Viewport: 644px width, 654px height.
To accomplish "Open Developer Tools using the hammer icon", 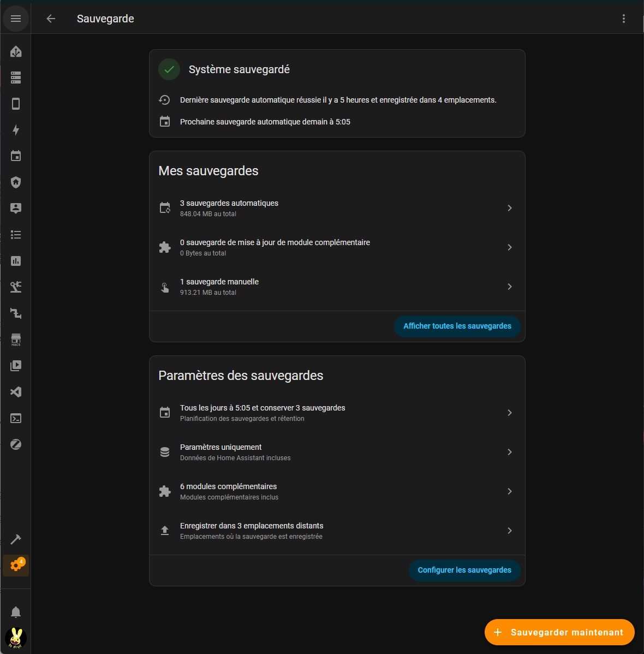I will click(15, 539).
